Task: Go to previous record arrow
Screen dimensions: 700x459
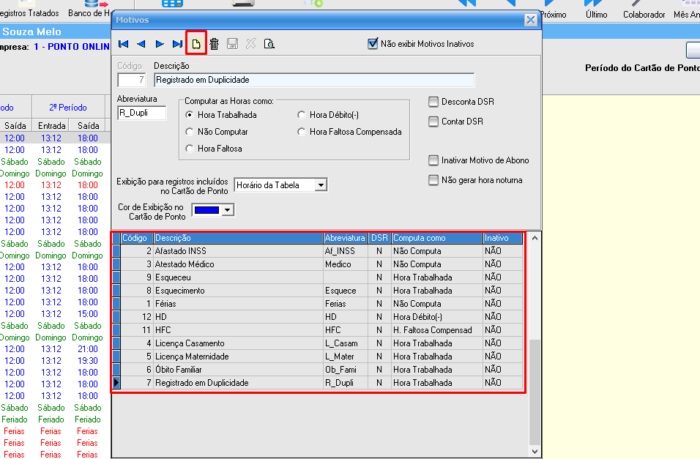Action: 141,44
